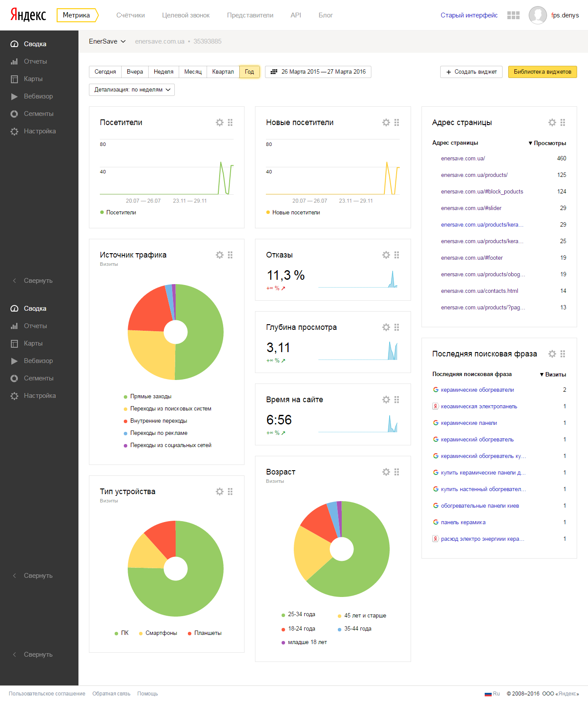Screen dimensions: 588x702
Task: Toggle Переходы из социальных сетей legend item
Action: point(167,445)
